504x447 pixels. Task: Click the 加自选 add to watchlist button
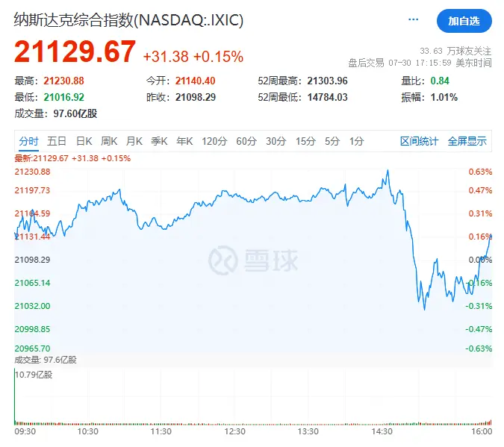pyautogui.click(x=464, y=21)
